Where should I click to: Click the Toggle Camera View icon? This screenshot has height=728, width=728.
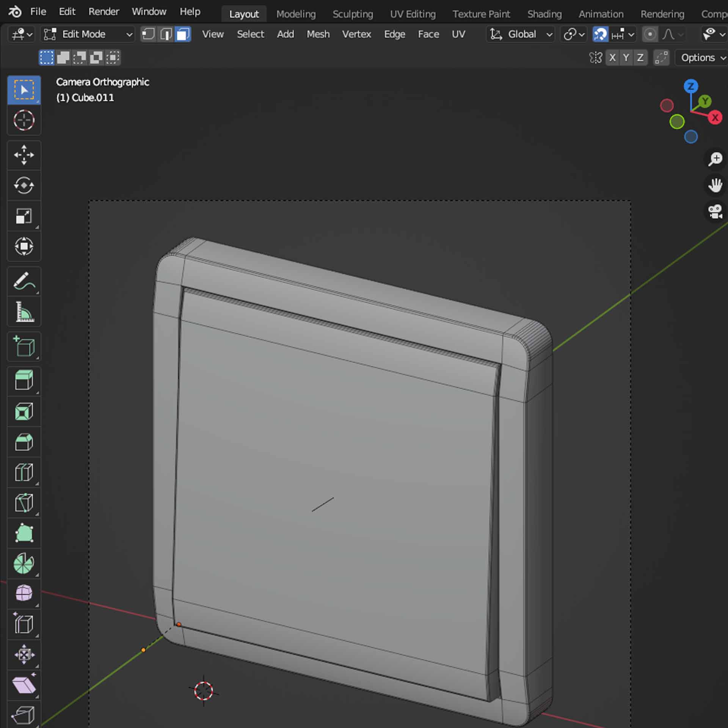pos(715,212)
